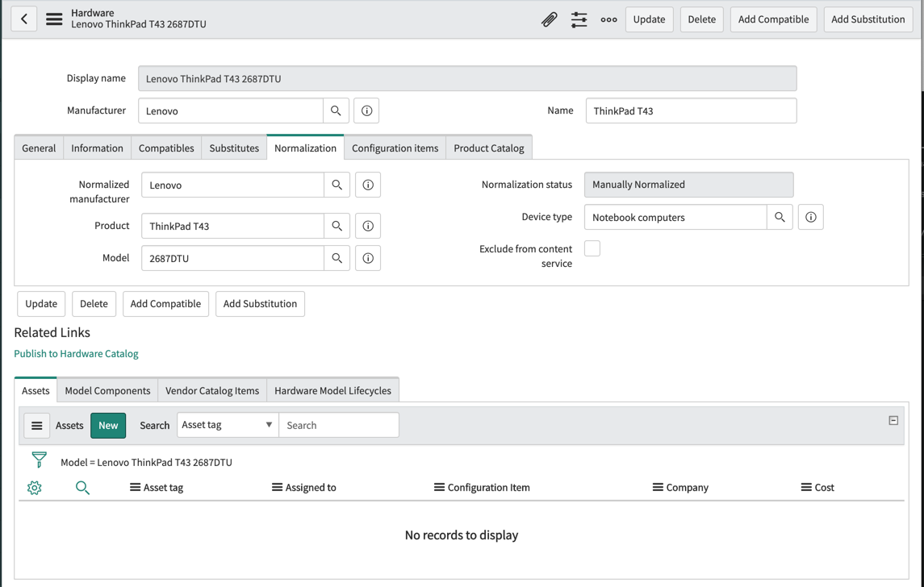Open the Vendor Catalog Items tab
The image size is (924, 587).
(x=212, y=391)
